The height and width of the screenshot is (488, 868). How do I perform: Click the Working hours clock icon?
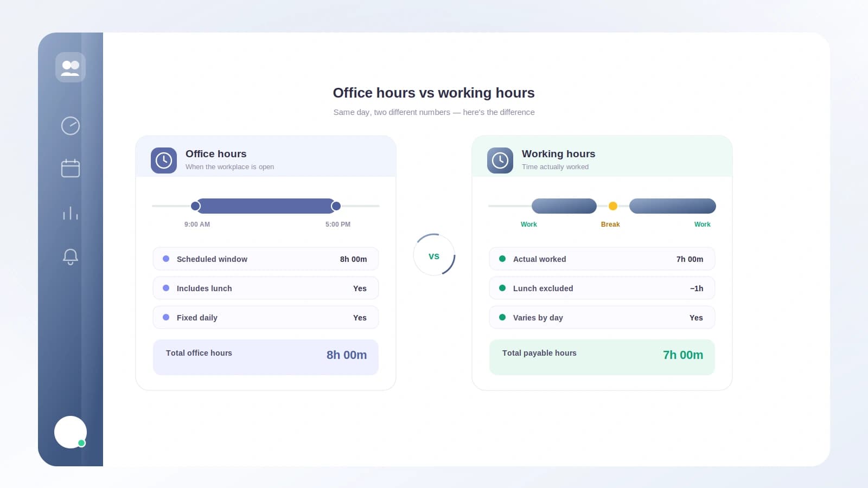(x=500, y=160)
